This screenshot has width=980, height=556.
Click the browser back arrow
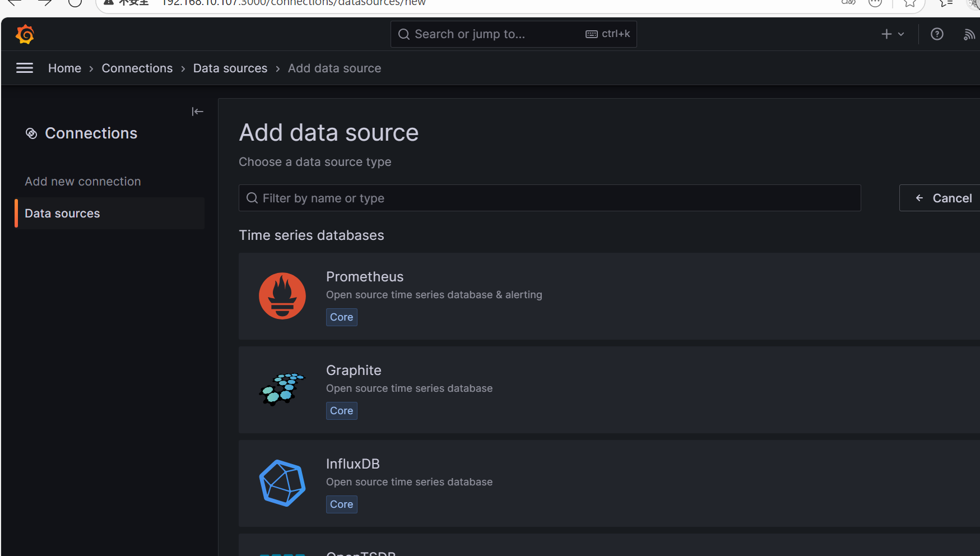(x=15, y=2)
